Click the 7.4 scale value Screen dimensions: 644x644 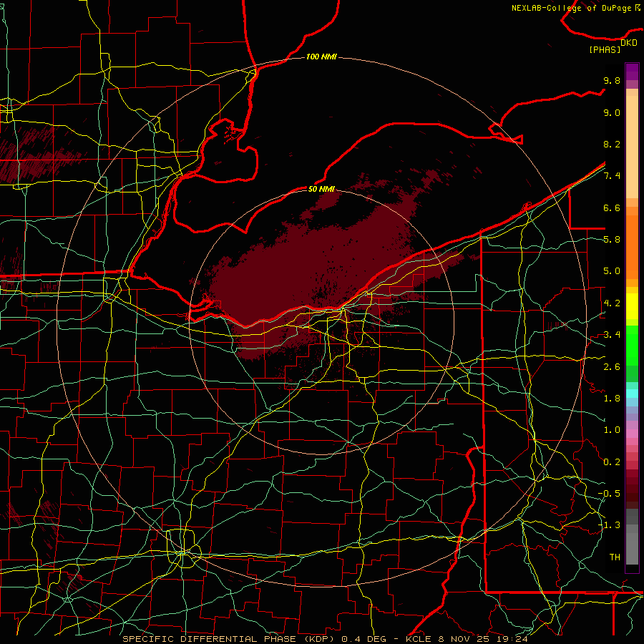point(612,176)
